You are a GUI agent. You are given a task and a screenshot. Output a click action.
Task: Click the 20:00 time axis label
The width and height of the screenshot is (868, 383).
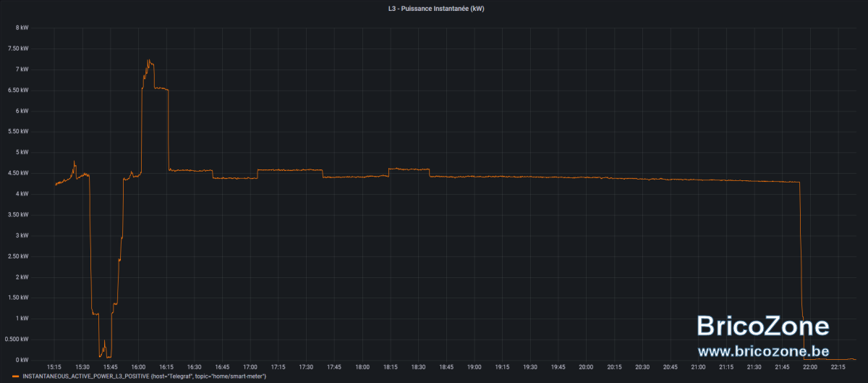tap(586, 367)
